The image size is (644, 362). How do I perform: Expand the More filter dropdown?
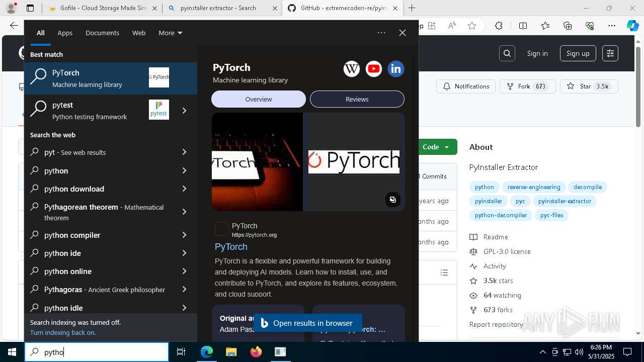pos(171,33)
